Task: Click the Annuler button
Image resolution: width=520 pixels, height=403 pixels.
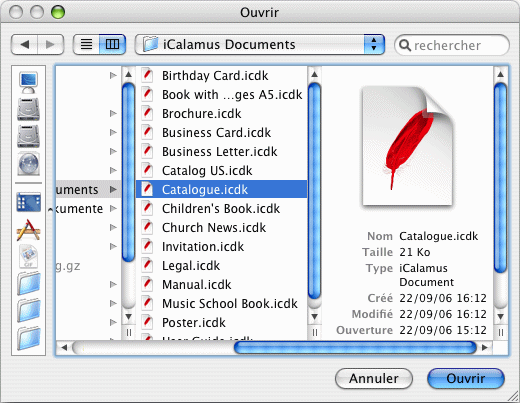Action: (x=374, y=378)
